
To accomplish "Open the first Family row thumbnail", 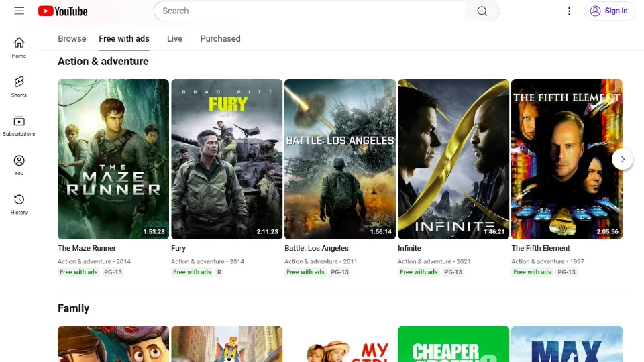I will [113, 345].
